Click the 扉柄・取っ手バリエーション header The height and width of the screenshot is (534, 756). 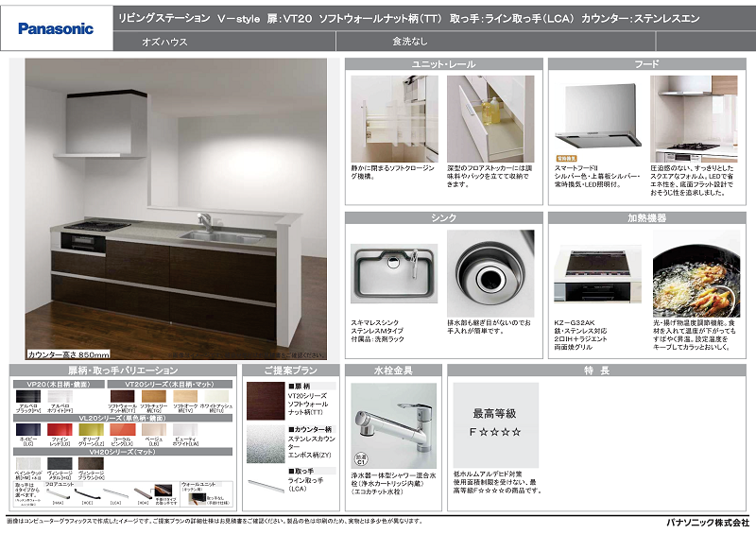[x=123, y=370]
